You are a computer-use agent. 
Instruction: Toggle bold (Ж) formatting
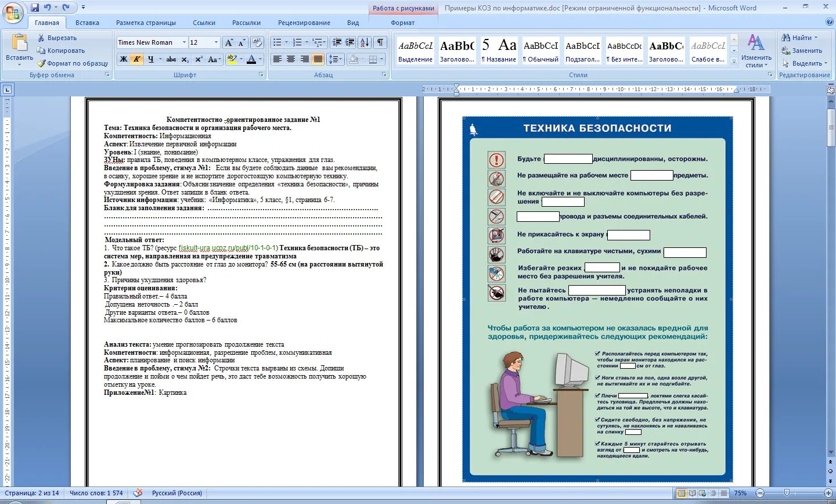(x=123, y=59)
